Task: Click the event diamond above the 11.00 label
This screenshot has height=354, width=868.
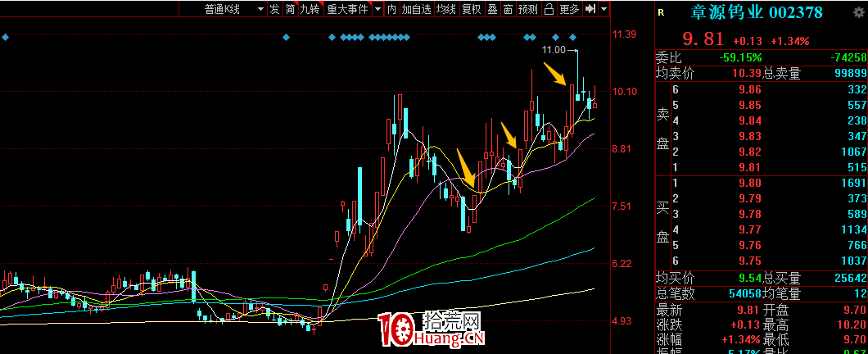Action: (x=558, y=38)
